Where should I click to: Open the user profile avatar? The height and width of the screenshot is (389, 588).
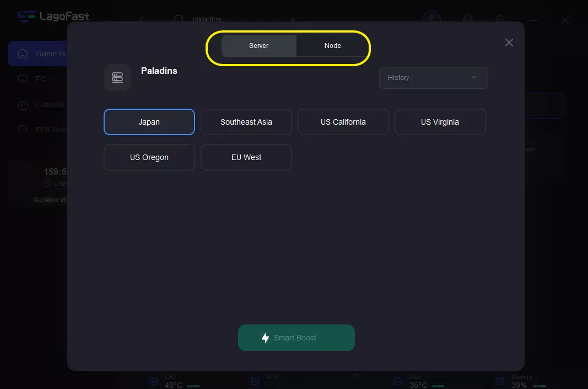431,17
